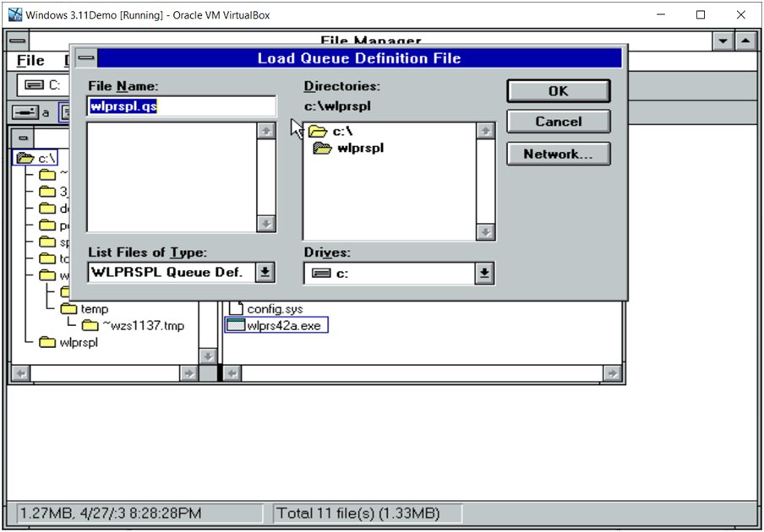Viewport: 764px width, 532px height.
Task: Select the File Name field containing wlprspl.qs
Action: (181, 106)
